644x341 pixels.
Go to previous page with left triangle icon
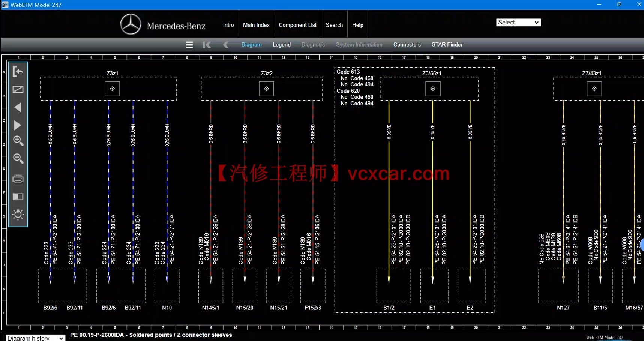click(x=18, y=108)
